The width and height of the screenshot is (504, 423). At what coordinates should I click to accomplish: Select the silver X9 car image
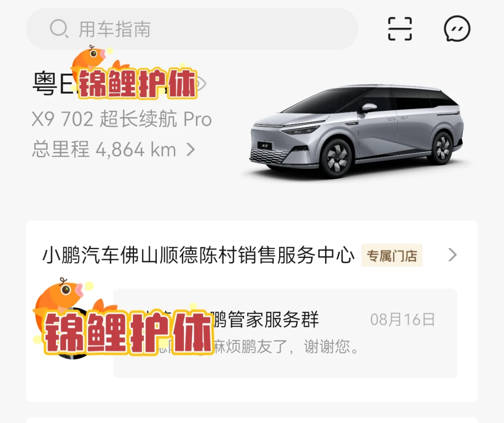click(x=356, y=132)
